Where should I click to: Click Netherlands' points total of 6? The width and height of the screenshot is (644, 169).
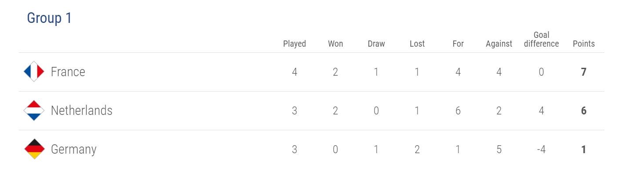[584, 110]
